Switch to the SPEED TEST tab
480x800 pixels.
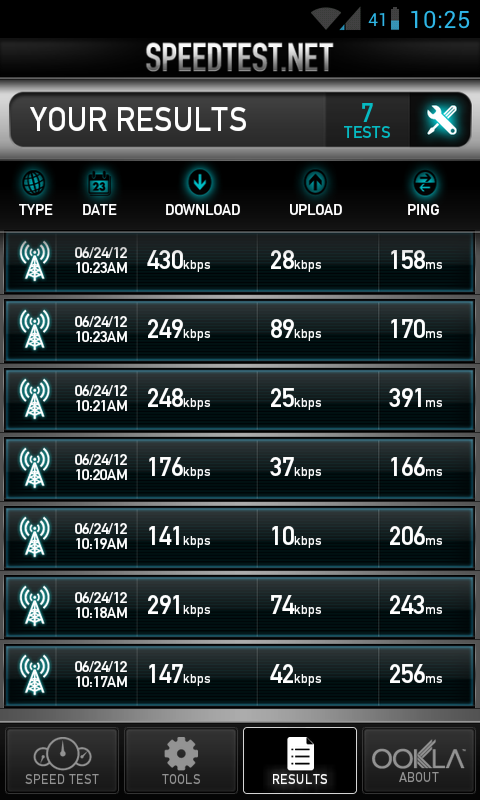coord(62,761)
